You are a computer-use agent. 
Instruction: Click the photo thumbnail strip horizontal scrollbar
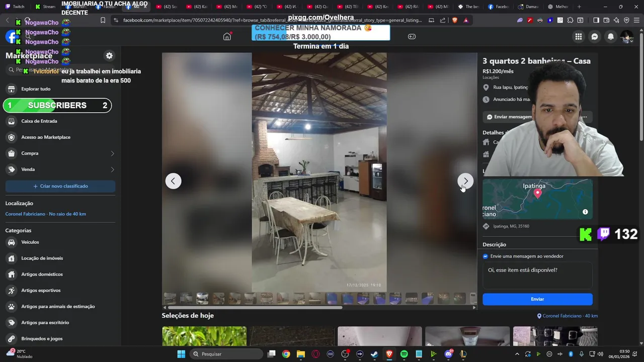[255, 307]
